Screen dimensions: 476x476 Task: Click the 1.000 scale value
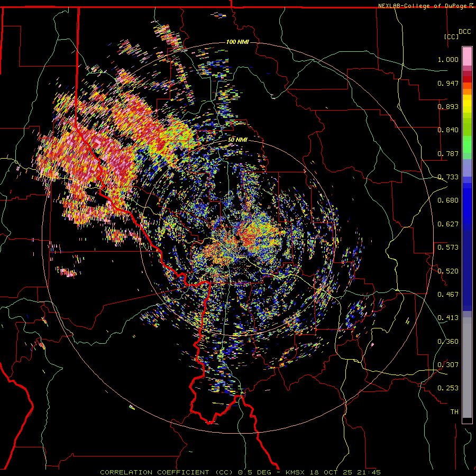[448, 59]
